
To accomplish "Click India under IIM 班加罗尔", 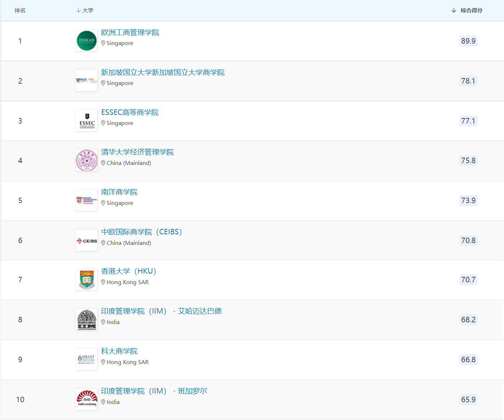I will 113,402.
